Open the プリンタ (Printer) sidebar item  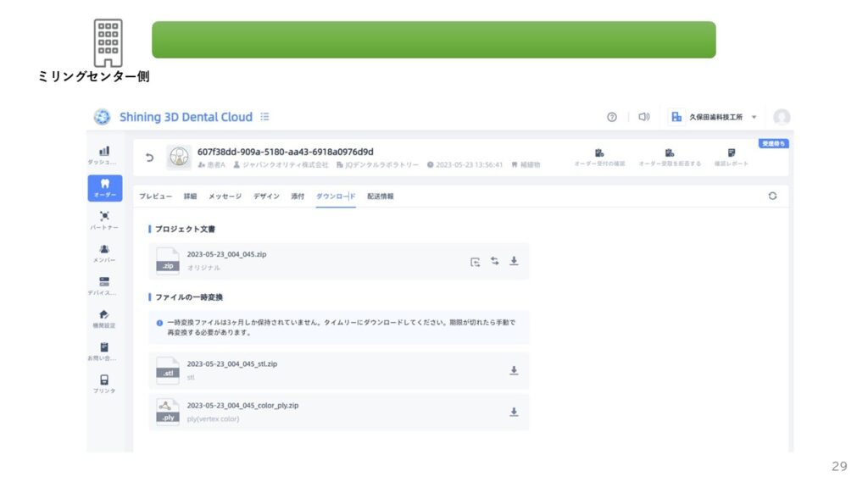tap(104, 385)
